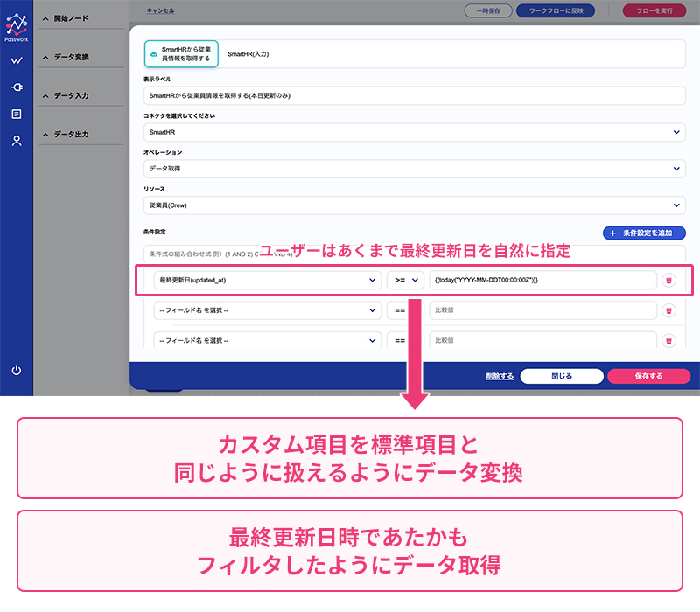The image size is (700, 612).
Task: Open the workflow icon in left sidebar
Action: [17, 60]
